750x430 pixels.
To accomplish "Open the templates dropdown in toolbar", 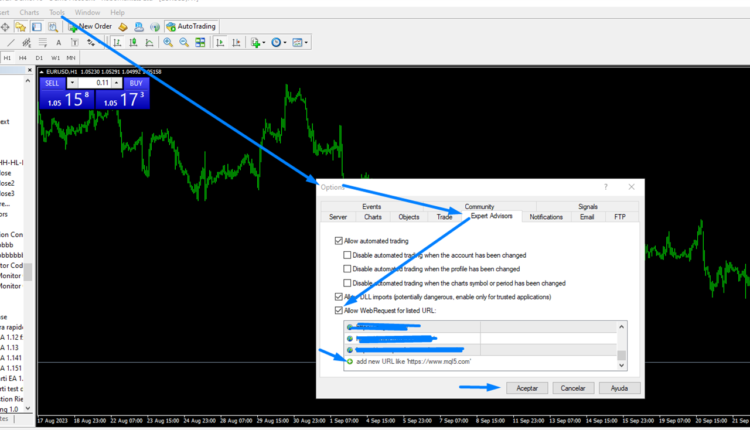I will click(307, 43).
